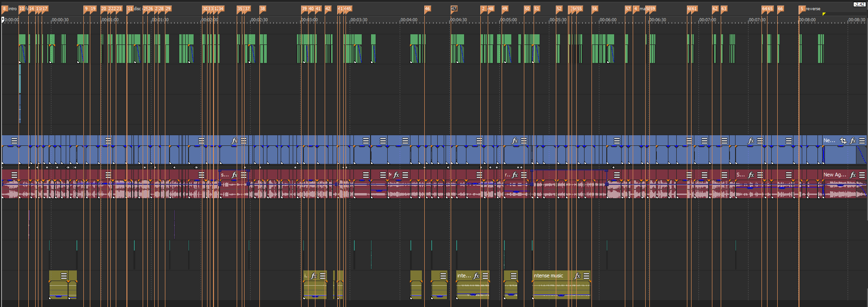The image size is (868, 307).
Task: Open hamburger menu on 'New Ag...' audio event
Action: (862, 175)
